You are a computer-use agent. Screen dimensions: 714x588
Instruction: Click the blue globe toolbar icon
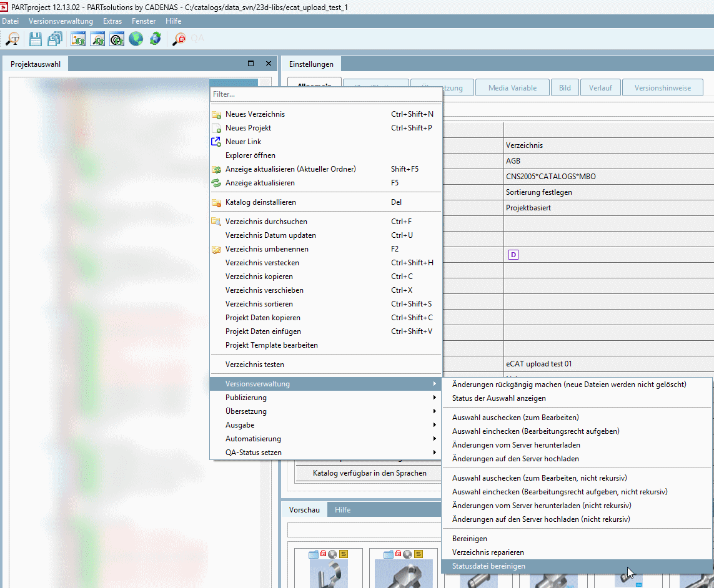136,39
